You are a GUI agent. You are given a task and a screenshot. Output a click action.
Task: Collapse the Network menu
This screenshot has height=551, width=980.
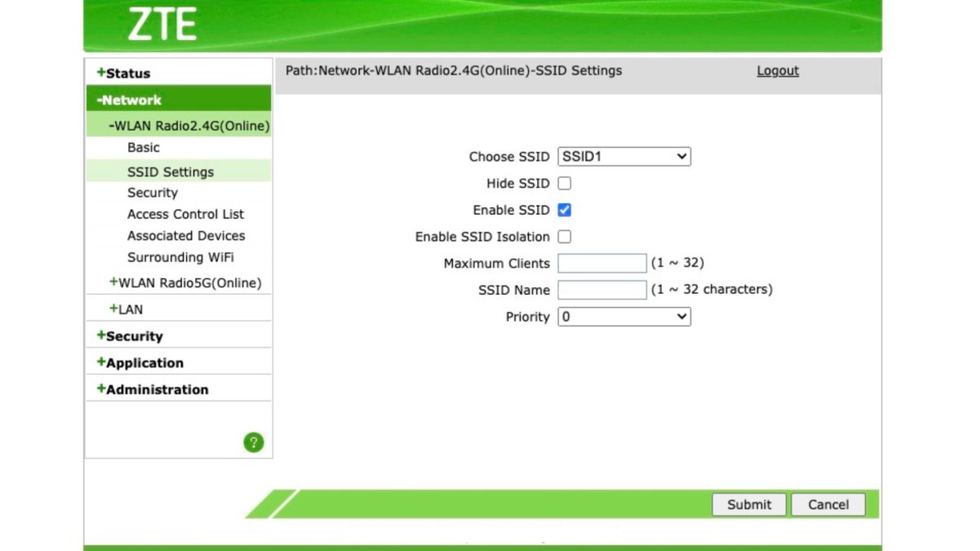point(129,100)
